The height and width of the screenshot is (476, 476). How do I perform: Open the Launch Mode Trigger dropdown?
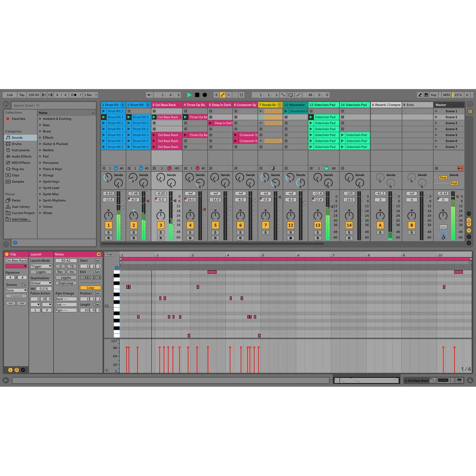41,267
